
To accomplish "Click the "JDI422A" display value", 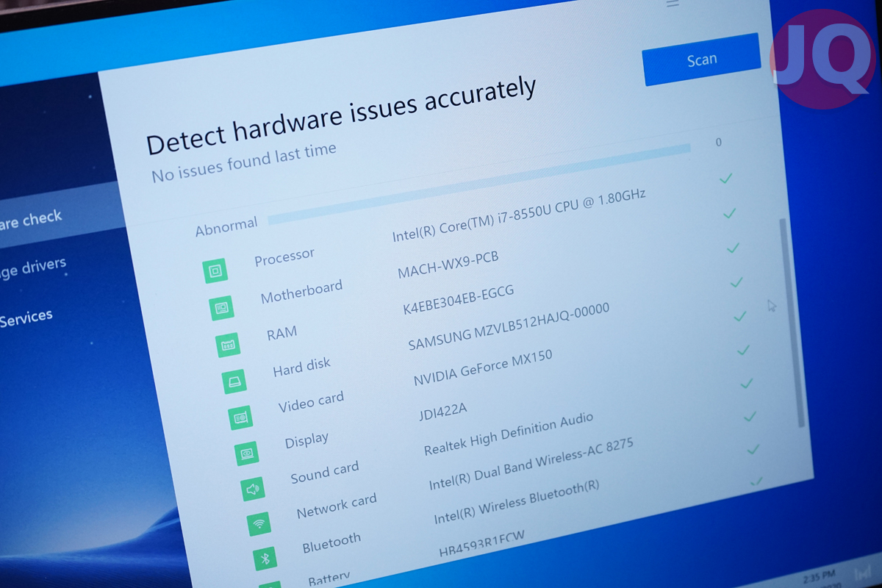I will pyautogui.click(x=442, y=412).
